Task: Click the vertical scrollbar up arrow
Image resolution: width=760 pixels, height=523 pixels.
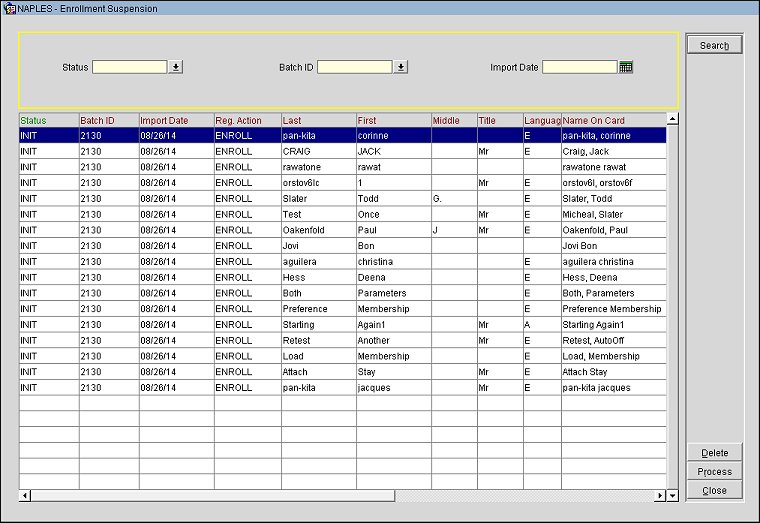Action: (x=672, y=119)
